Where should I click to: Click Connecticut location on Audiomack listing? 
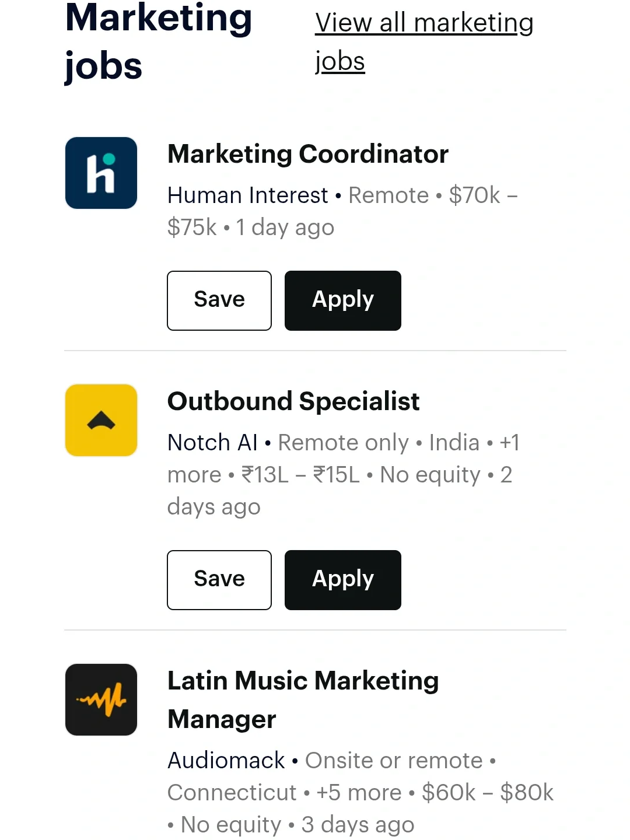click(x=232, y=793)
